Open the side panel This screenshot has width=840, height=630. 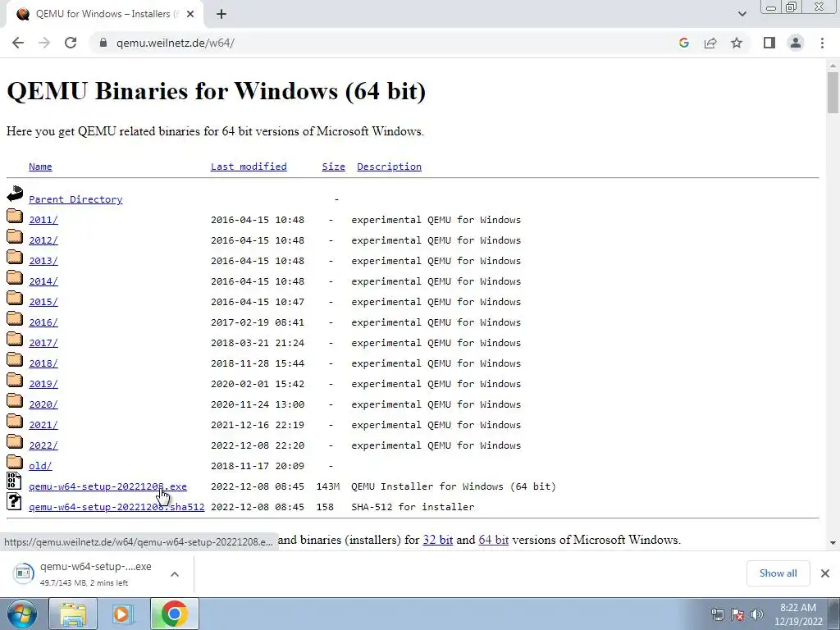769,43
